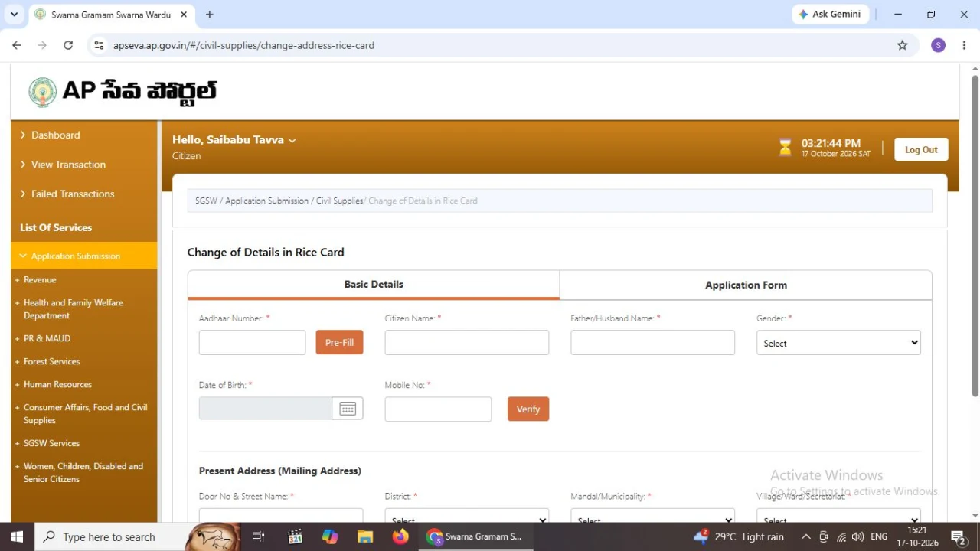The image size is (980, 551).
Task: Expand the Saibabu Tavva user menu
Action: 234,140
